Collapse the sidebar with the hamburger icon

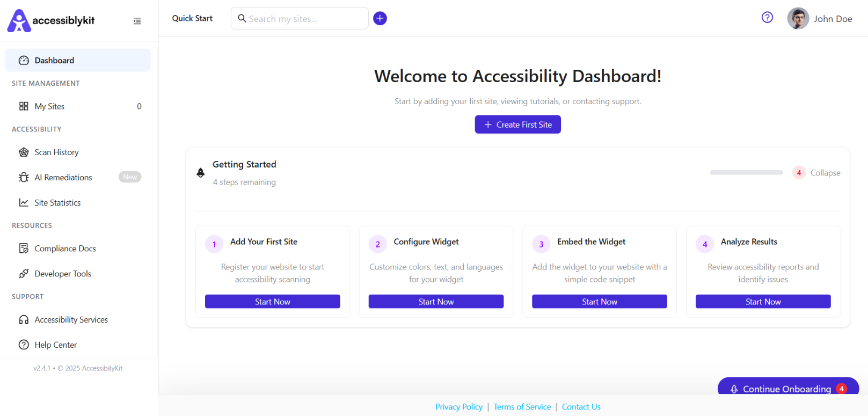pos(137,21)
